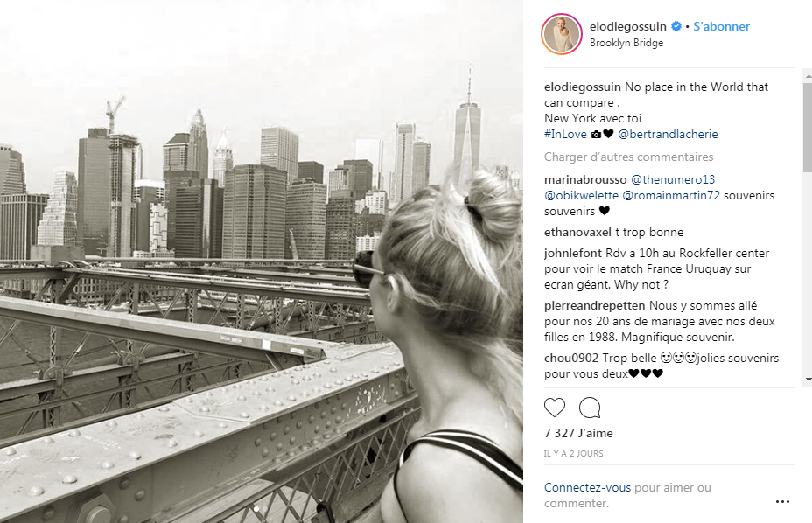Open commenter pierreandrepetten's profile
The image size is (812, 523).
pyautogui.click(x=594, y=305)
